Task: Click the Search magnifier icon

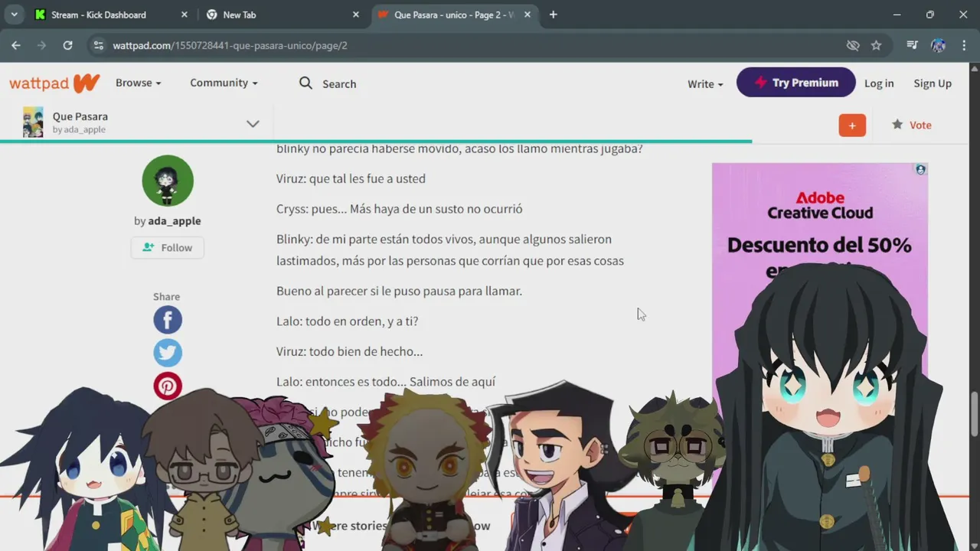Action: (x=305, y=83)
